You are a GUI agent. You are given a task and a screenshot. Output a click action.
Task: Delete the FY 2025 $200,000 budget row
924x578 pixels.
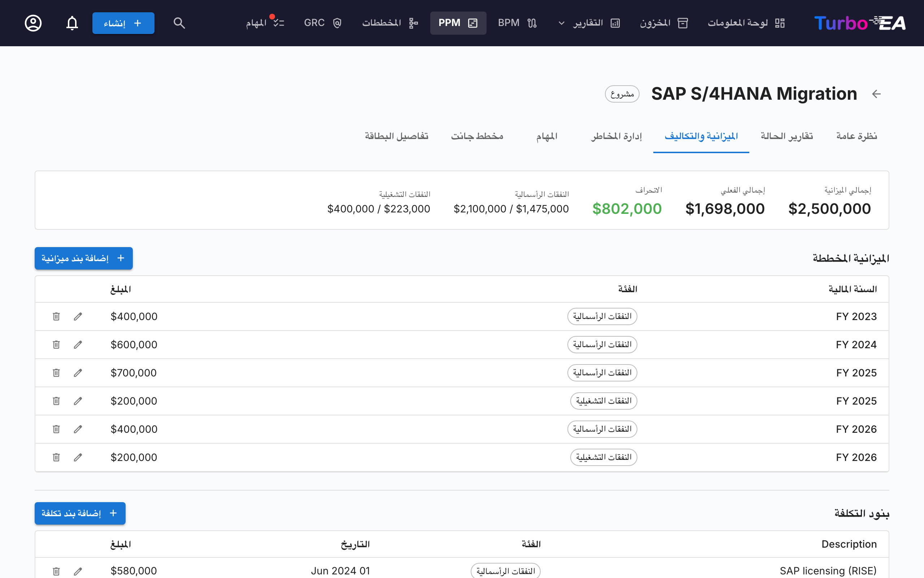pos(56,401)
